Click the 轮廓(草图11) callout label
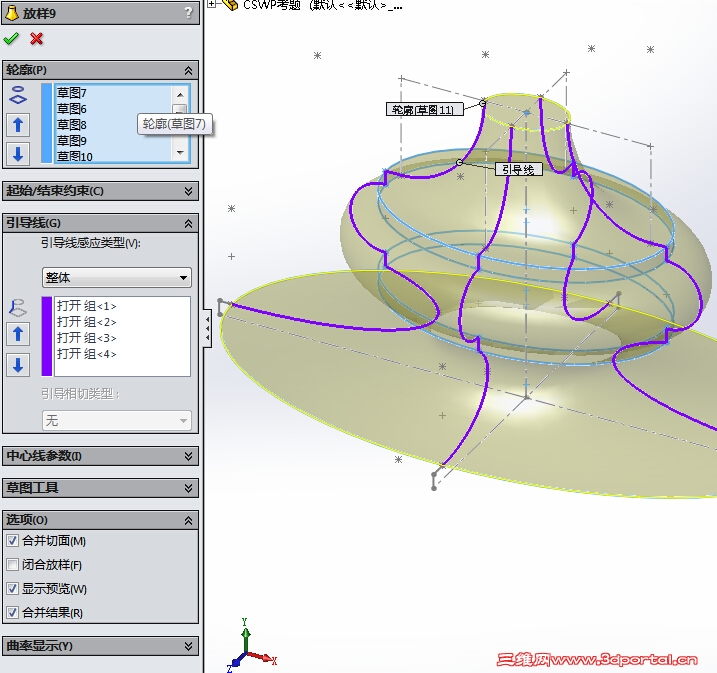The height and width of the screenshot is (673, 717). pyautogui.click(x=424, y=109)
